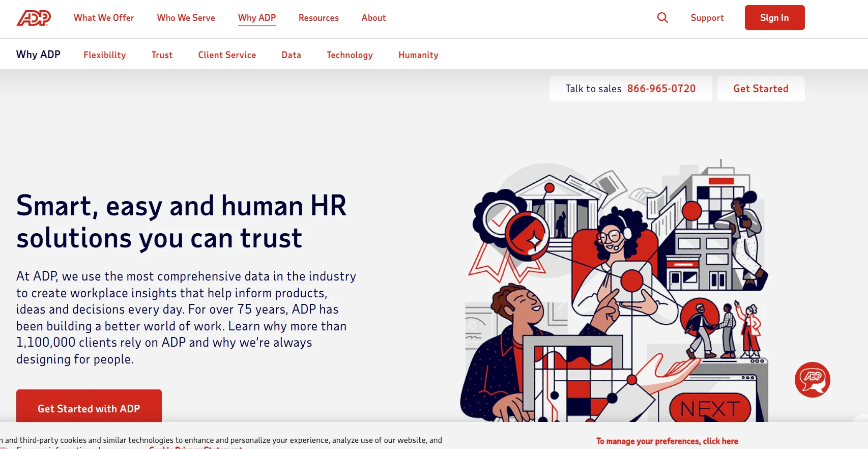Open the Humanity sub-navigation link
868x449 pixels.
(x=419, y=55)
